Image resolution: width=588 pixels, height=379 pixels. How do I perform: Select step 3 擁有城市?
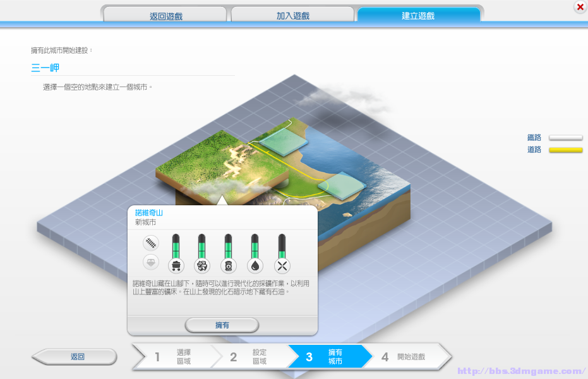(329, 356)
